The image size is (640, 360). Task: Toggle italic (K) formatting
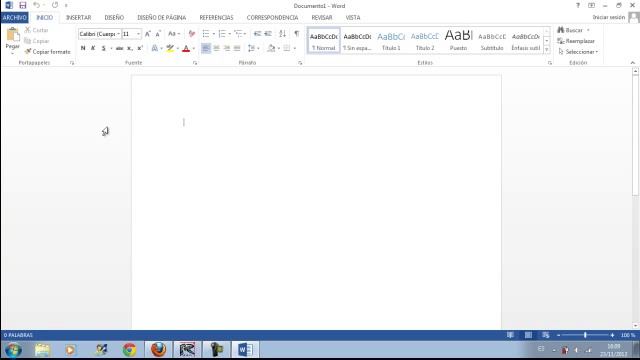point(93,48)
